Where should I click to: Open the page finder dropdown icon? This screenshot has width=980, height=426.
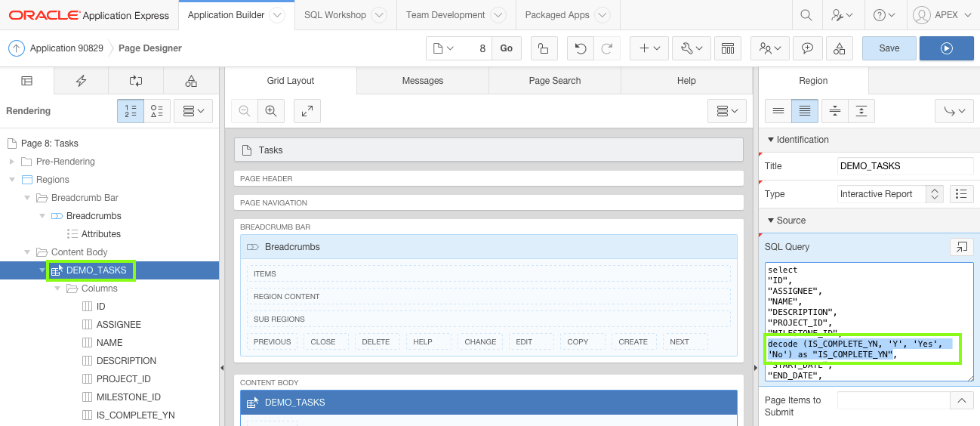point(443,48)
